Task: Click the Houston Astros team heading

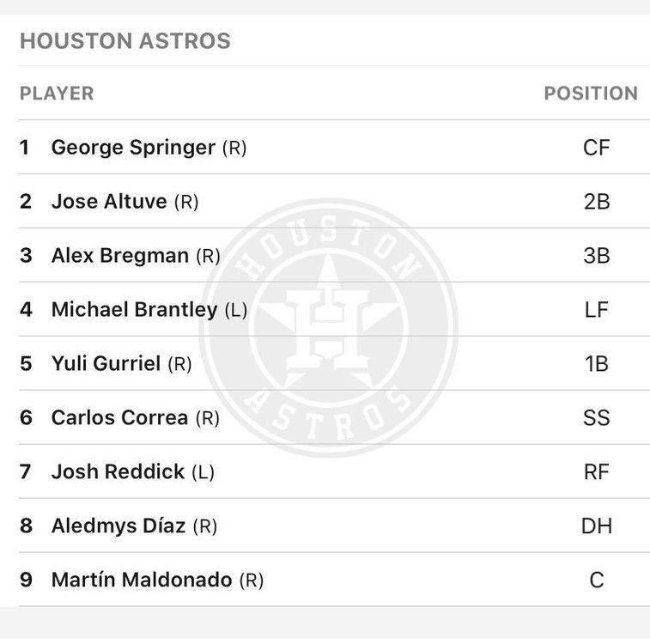Action: coord(125,41)
